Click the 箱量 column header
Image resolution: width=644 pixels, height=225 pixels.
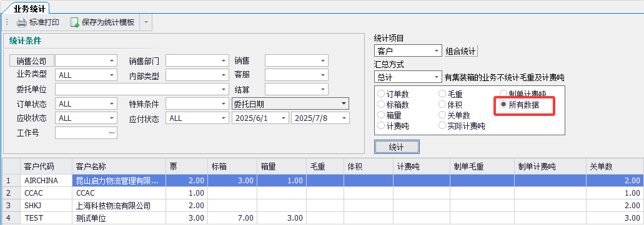[282, 167]
